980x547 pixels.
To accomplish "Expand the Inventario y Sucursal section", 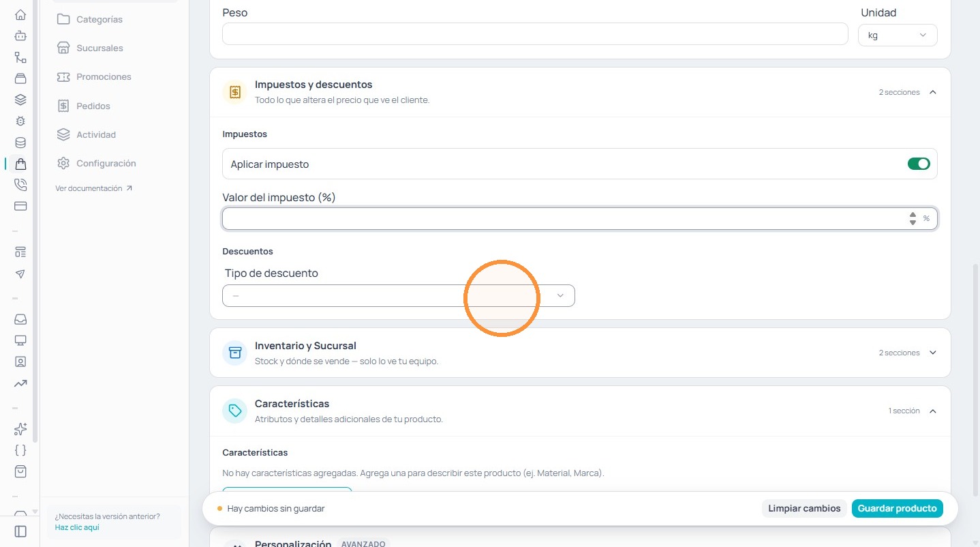I will (x=933, y=353).
